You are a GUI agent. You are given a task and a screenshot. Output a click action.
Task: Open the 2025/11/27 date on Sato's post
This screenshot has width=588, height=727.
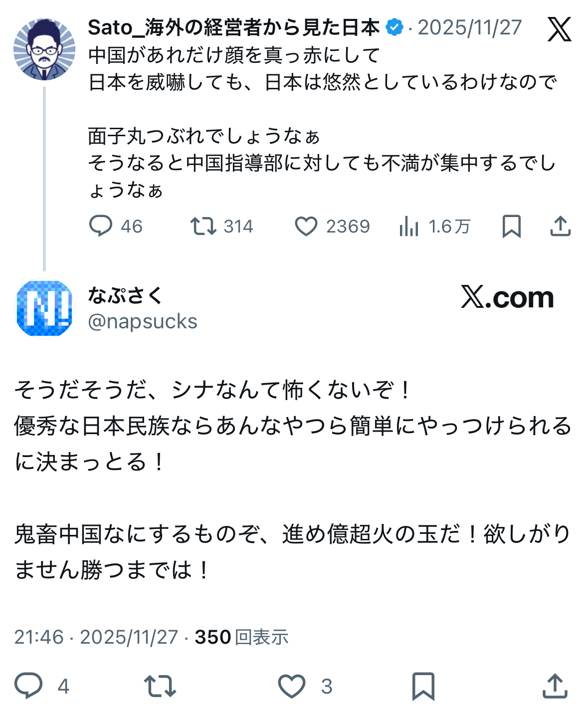[x=469, y=28]
